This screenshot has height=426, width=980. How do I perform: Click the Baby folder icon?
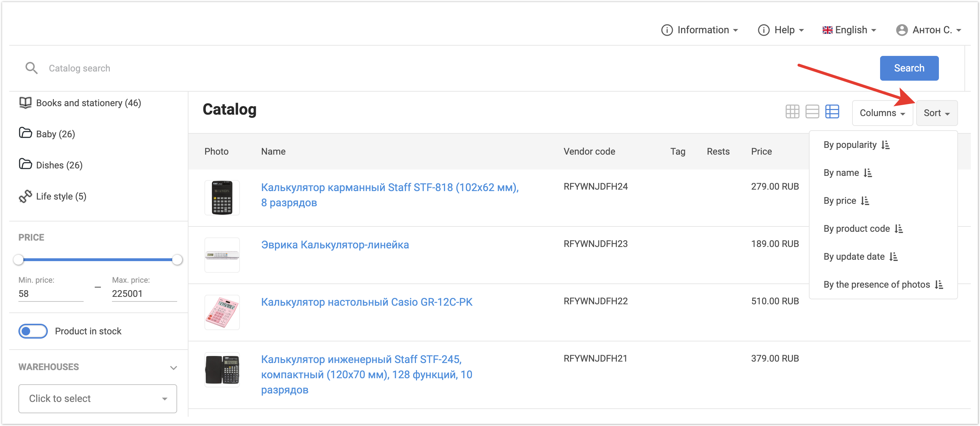[x=25, y=133]
